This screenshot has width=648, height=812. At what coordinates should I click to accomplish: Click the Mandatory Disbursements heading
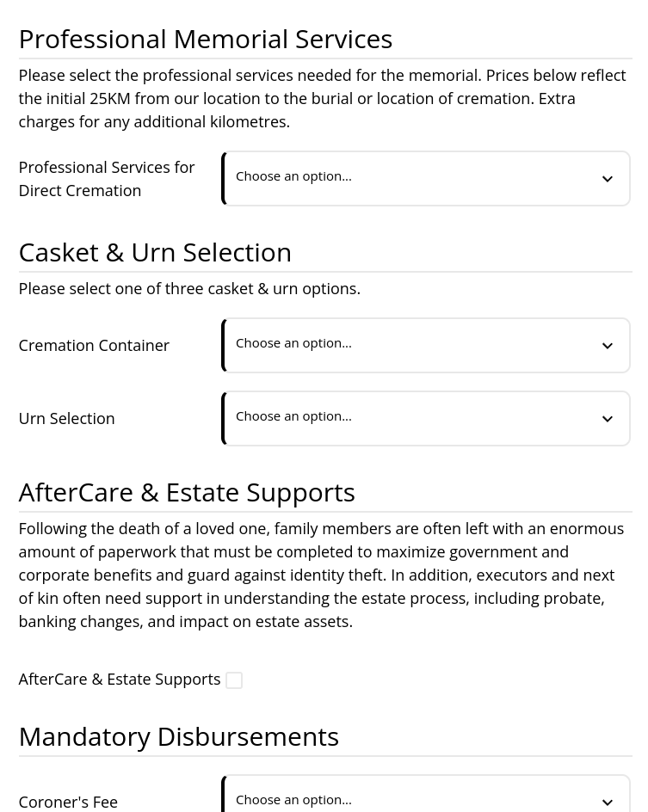[x=179, y=737]
